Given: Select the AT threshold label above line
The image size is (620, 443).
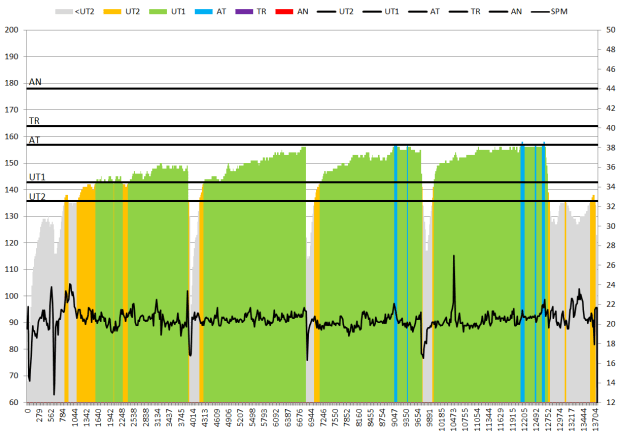Looking at the screenshot, I should 34,140.
